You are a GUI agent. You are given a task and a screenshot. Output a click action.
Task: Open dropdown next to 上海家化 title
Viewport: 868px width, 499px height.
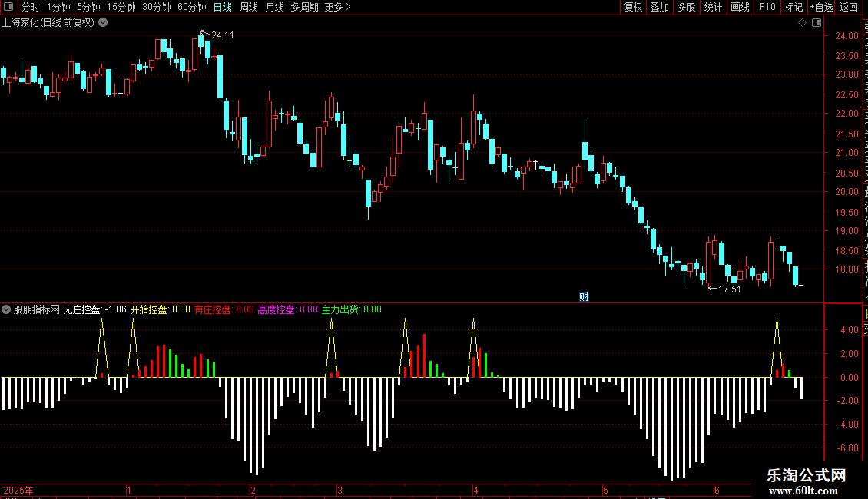coord(103,23)
